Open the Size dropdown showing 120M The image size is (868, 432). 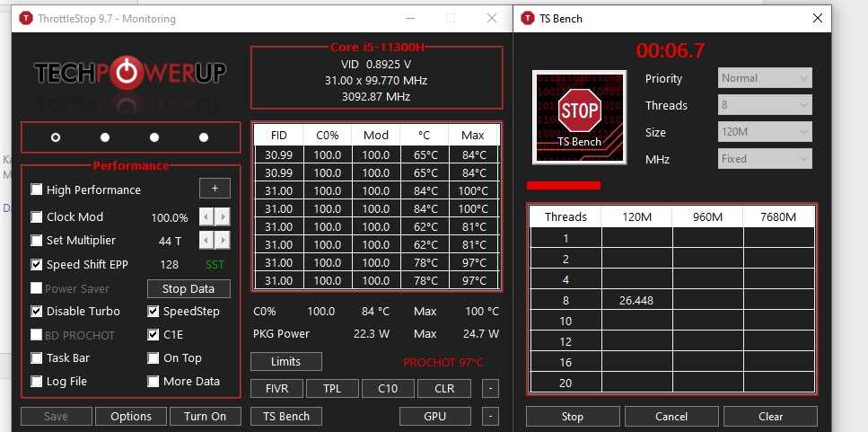(x=765, y=132)
